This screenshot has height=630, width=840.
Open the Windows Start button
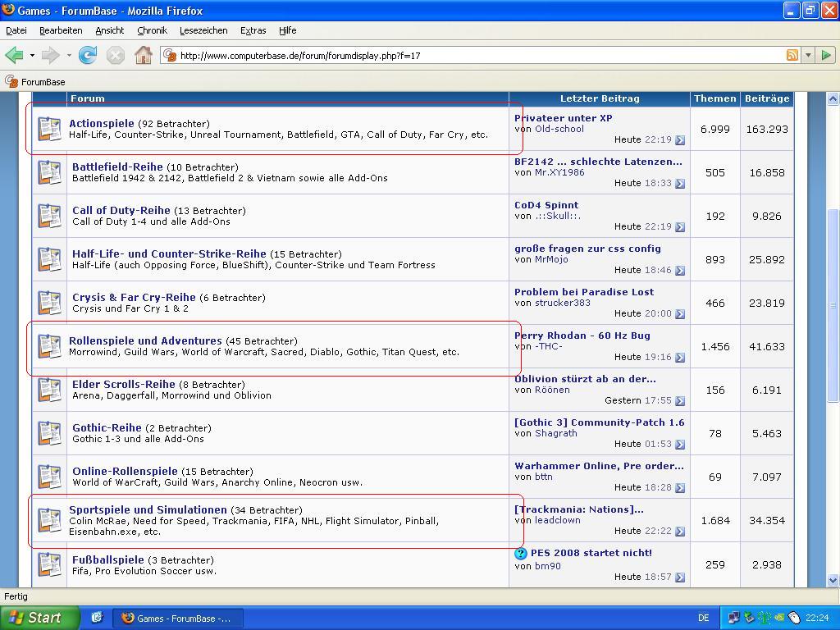pos(39,618)
